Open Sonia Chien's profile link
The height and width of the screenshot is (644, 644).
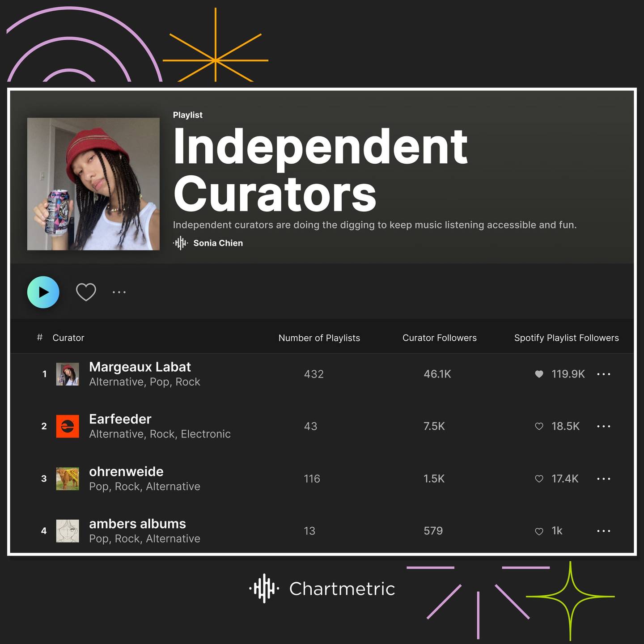[x=218, y=243]
